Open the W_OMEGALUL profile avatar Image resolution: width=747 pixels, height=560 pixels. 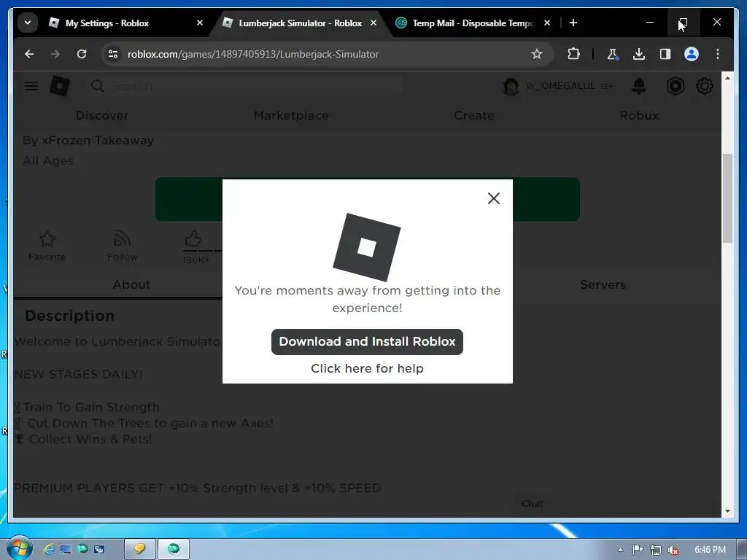[511, 86]
